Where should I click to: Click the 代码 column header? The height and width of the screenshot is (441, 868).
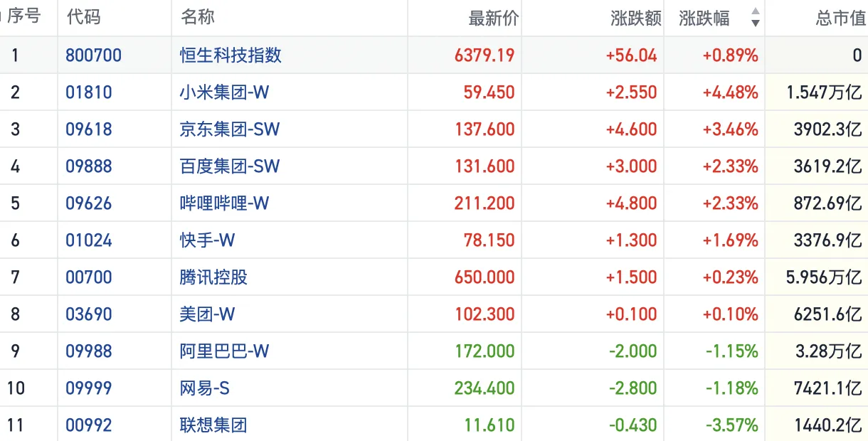83,18
